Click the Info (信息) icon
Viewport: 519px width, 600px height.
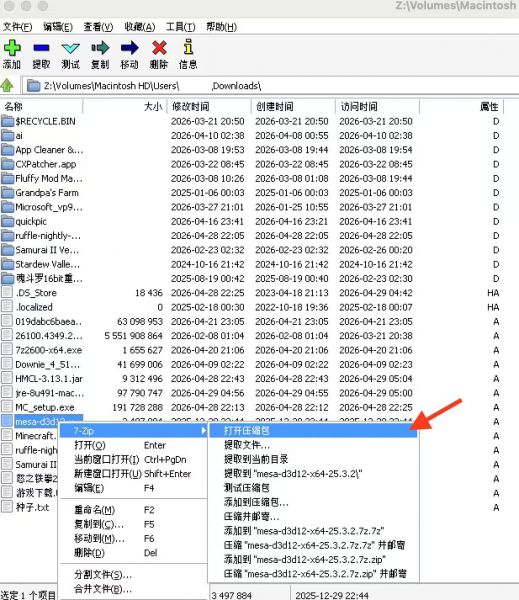click(x=188, y=47)
